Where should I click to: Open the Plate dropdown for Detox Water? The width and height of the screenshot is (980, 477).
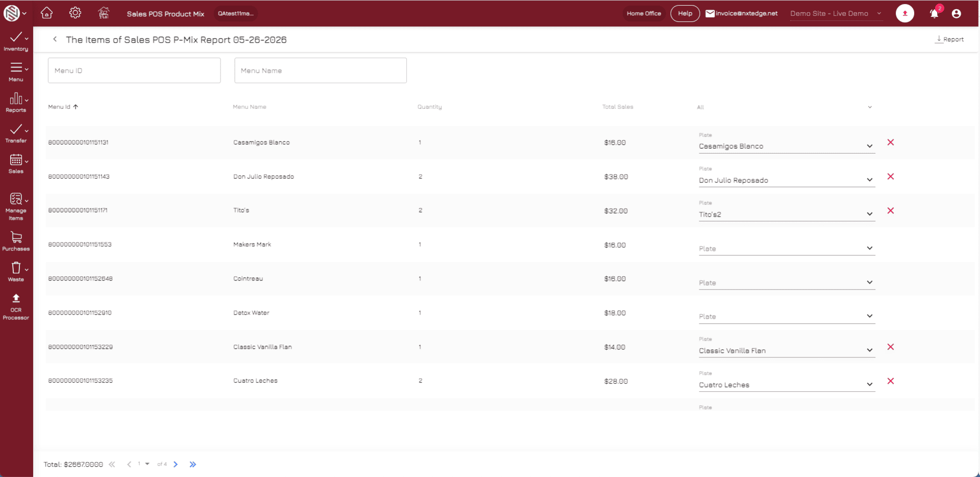click(787, 316)
